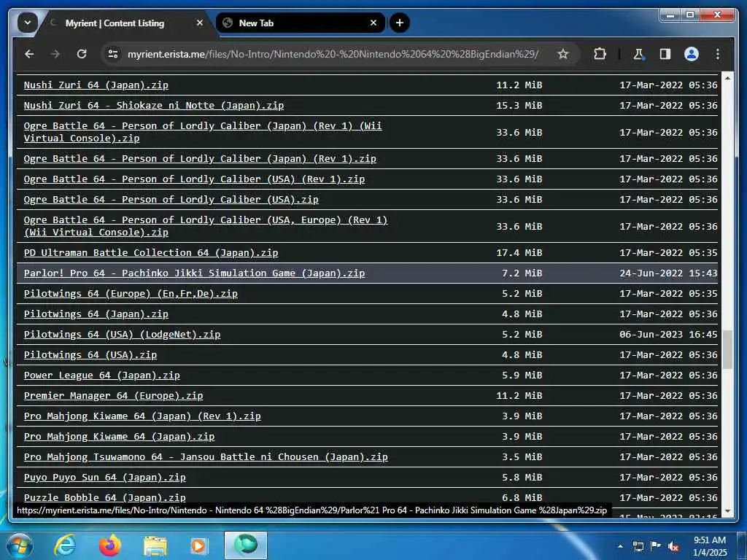The width and height of the screenshot is (747, 560).
Task: Click the 24-Jun-2022 15:43 date
Action: pyautogui.click(x=668, y=273)
